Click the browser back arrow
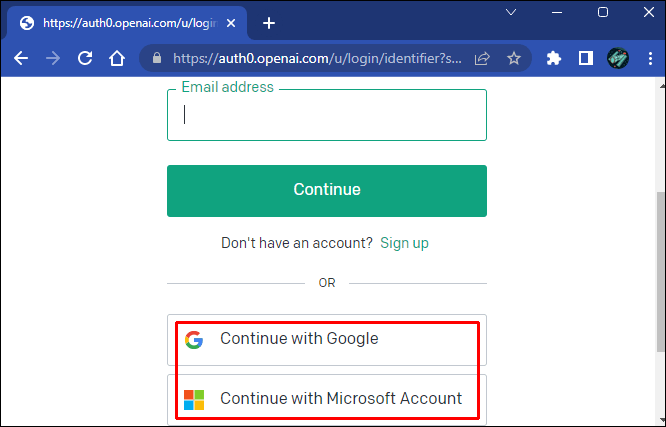The image size is (666, 427). (x=20, y=58)
